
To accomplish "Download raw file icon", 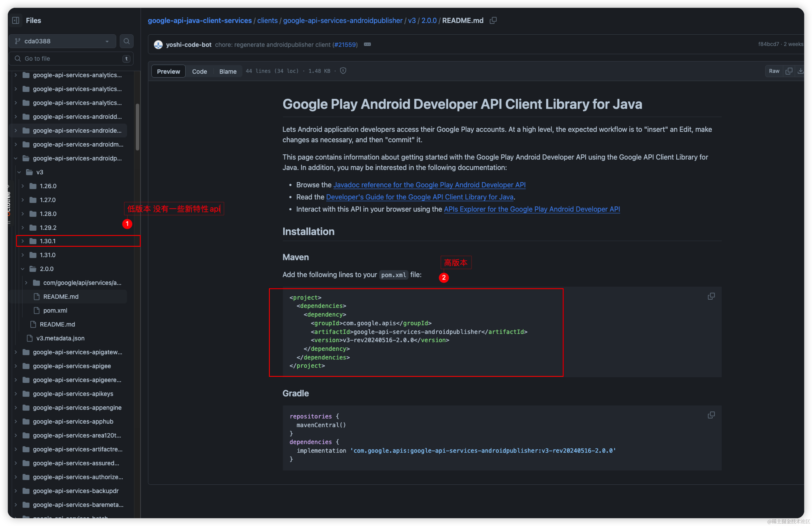I will point(800,71).
